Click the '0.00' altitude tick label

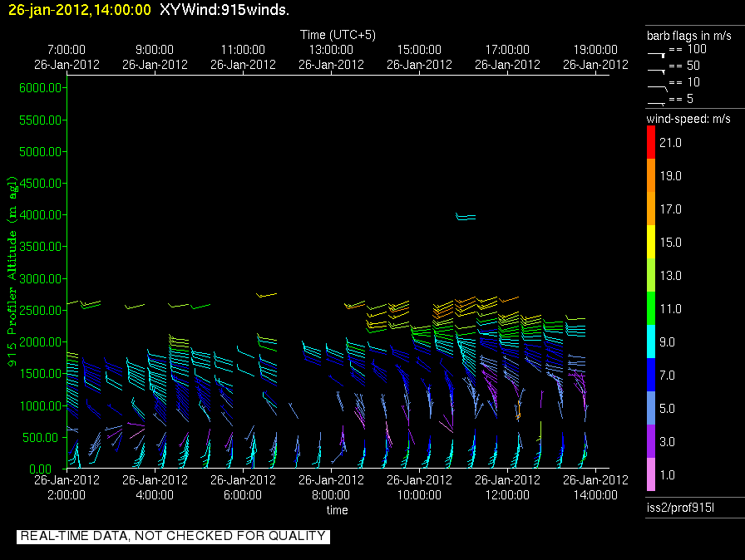pos(41,469)
